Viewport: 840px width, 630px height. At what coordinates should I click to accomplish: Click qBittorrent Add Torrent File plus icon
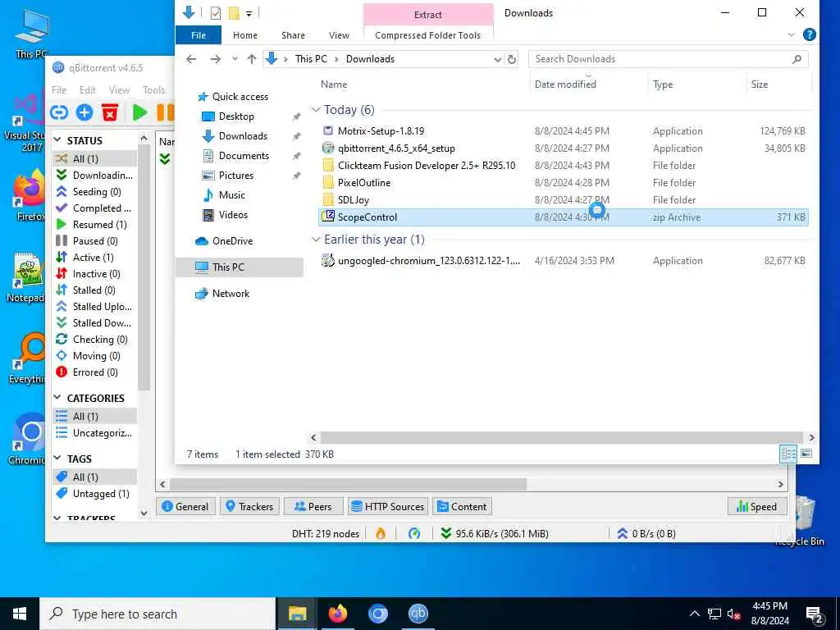coord(84,112)
